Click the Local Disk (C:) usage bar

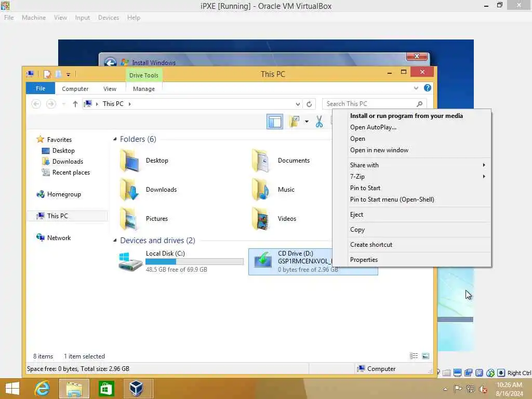tap(194, 262)
